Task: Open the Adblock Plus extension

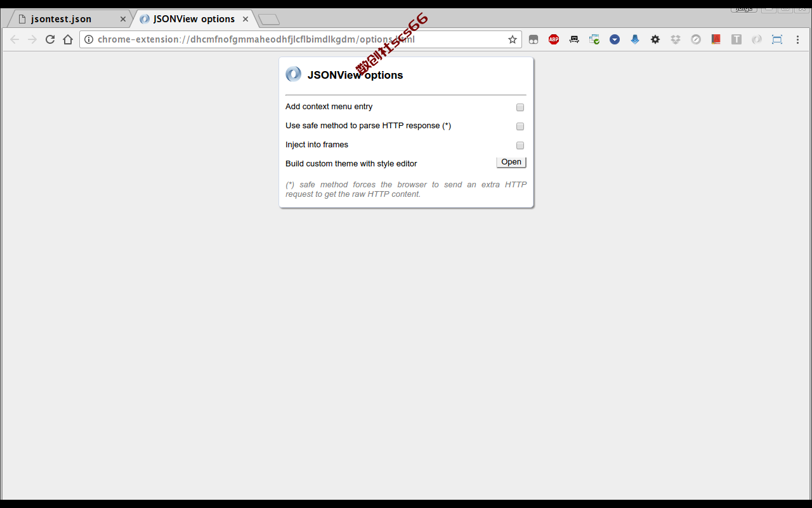Action: (x=554, y=39)
